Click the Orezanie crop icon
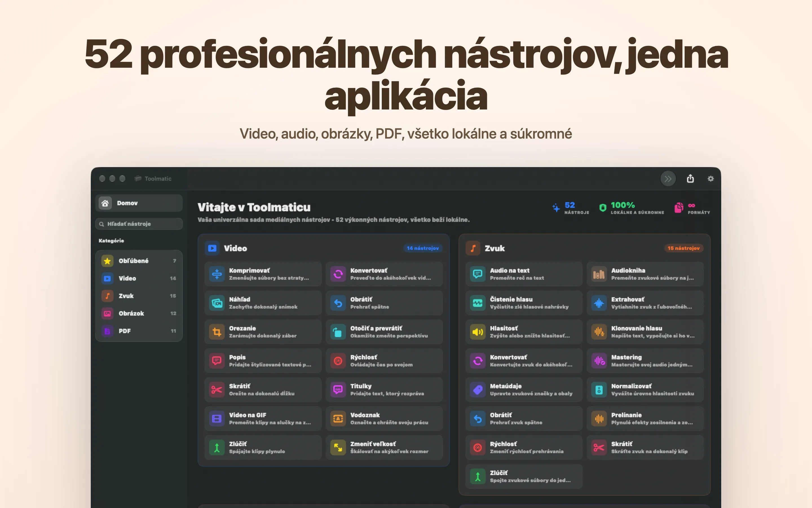812x508 pixels. pos(217,332)
